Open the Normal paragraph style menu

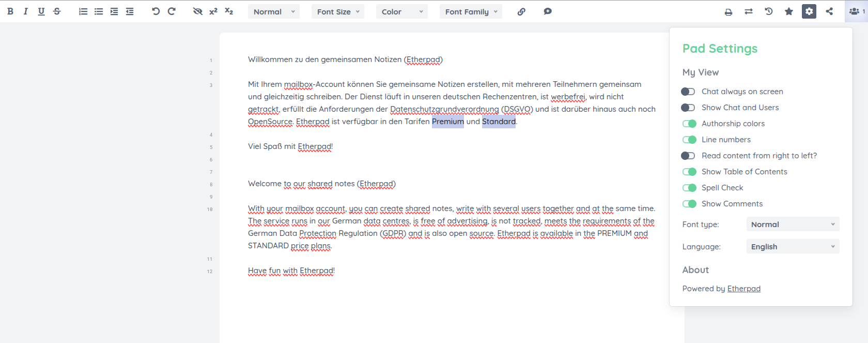coord(274,11)
